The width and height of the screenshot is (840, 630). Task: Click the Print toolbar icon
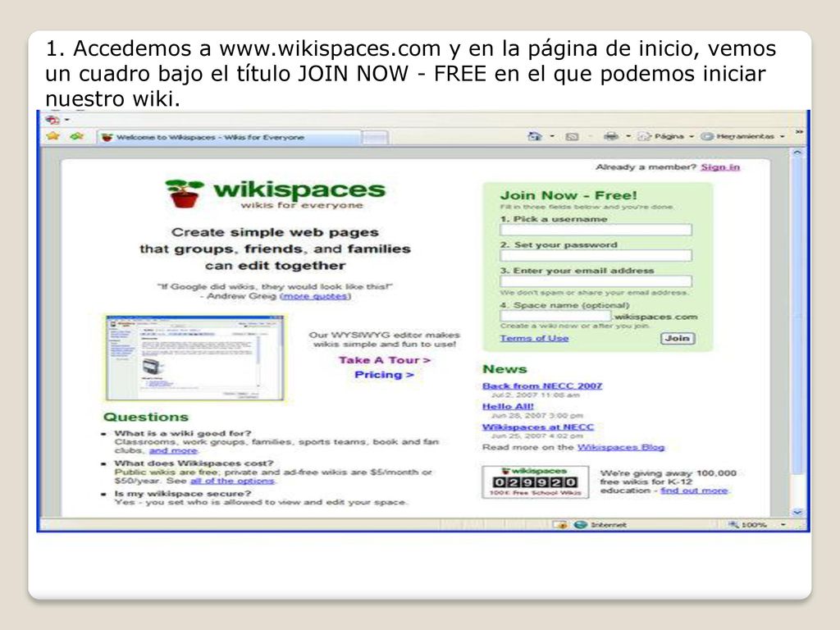tap(611, 136)
